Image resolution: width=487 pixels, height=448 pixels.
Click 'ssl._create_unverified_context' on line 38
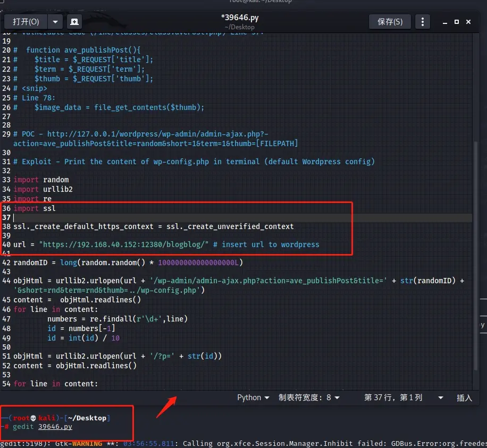(230, 226)
